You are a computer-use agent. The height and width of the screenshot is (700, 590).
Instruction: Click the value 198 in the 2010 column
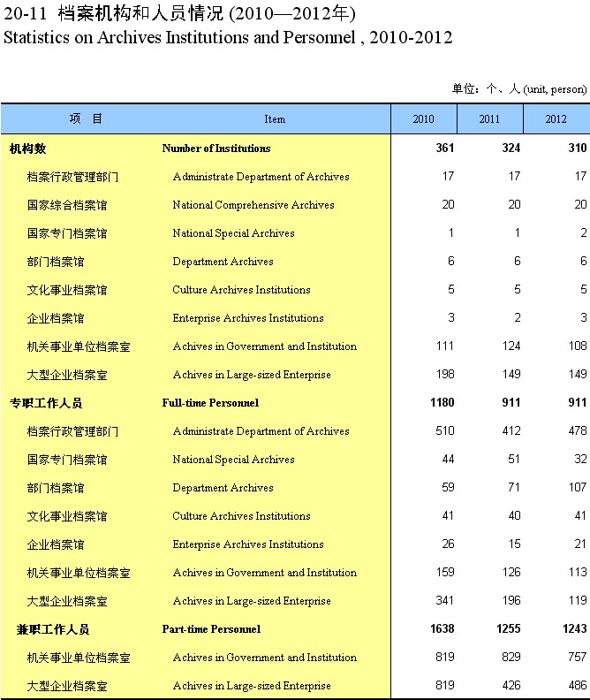tap(445, 374)
